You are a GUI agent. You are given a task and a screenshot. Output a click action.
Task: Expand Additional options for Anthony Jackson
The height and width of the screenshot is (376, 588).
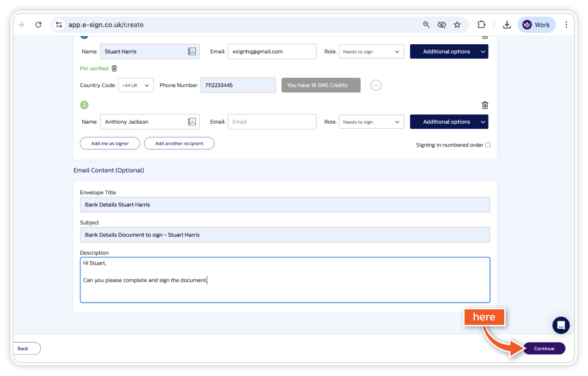(448, 122)
